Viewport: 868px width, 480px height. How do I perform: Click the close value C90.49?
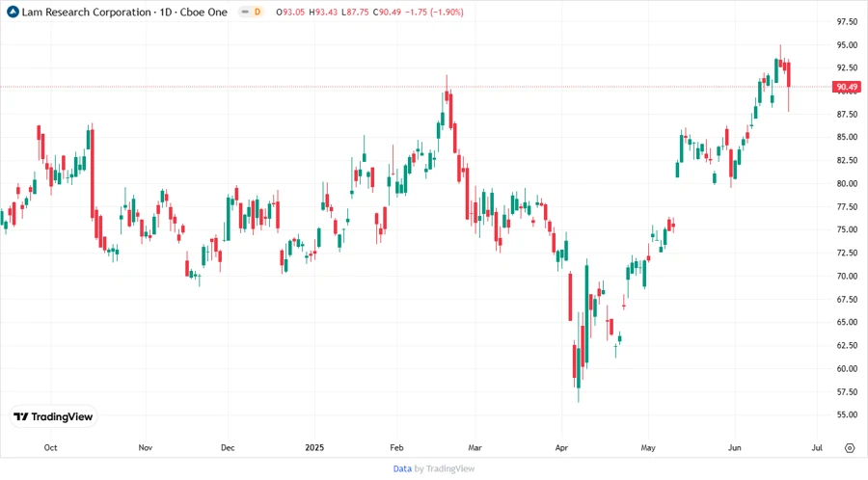point(387,13)
